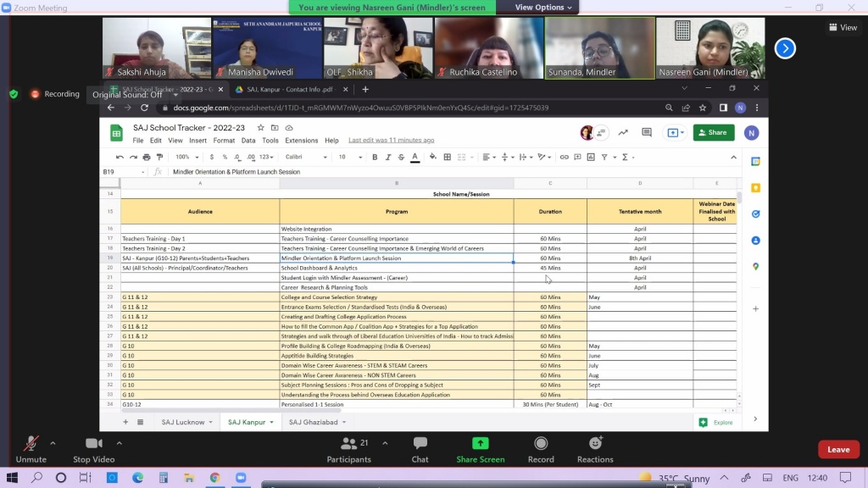Open Zoom Reactions
This screenshot has width=868, height=488.
(595, 449)
